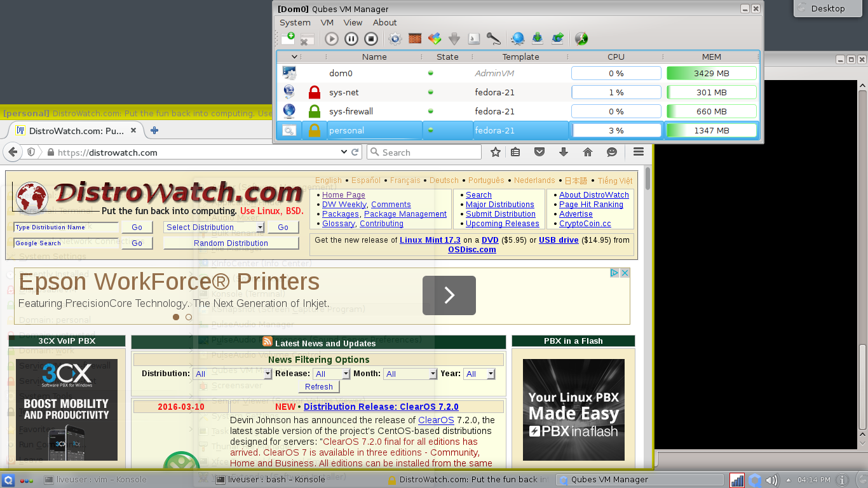Open global settings globe icon

[518, 39]
